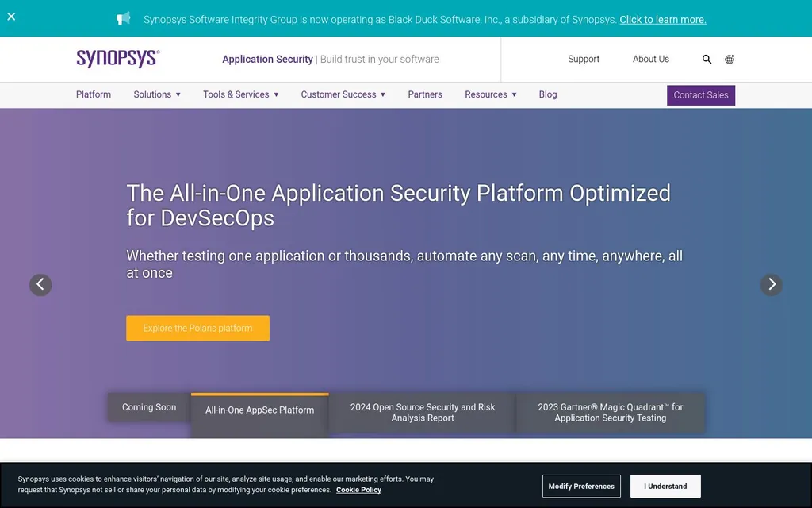Screen dimensions: 812x508
Task: Open the language selector globe icon
Action: pos(730,60)
